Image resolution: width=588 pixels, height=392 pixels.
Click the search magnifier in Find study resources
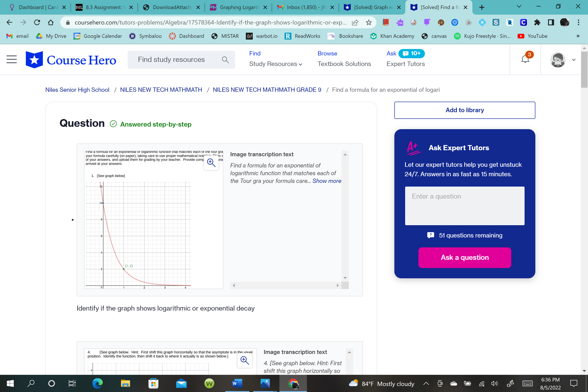pos(225,60)
